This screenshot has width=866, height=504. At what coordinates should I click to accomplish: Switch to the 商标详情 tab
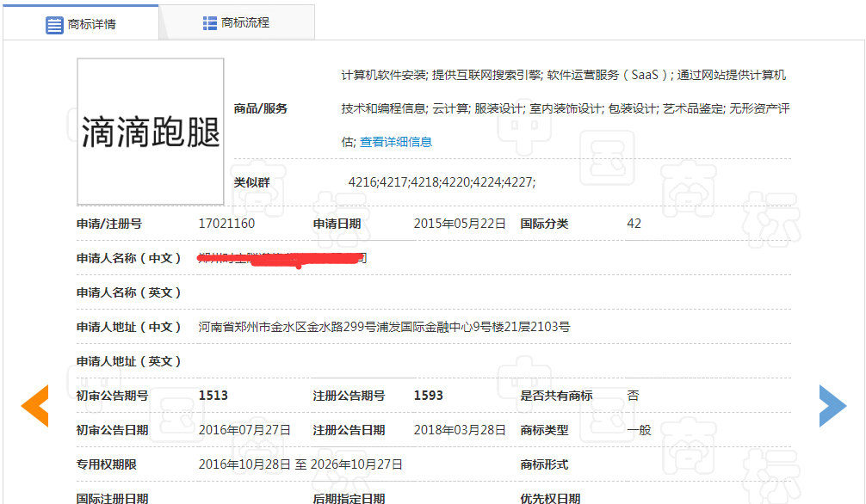pos(81,23)
